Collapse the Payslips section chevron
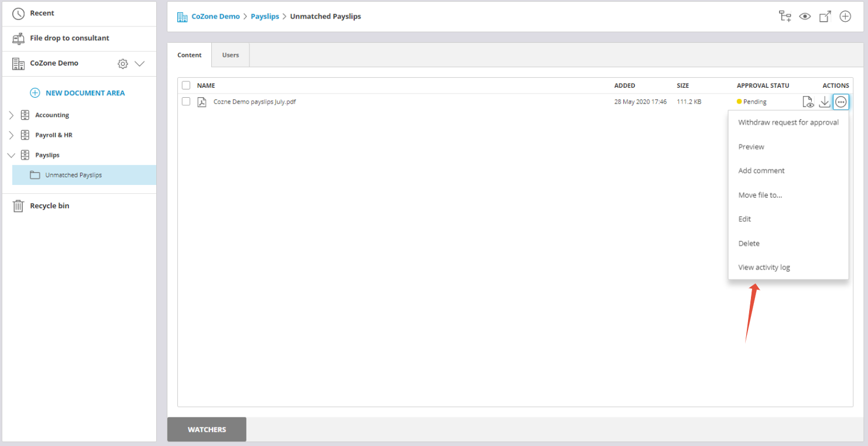The height and width of the screenshot is (446, 868). 12,155
